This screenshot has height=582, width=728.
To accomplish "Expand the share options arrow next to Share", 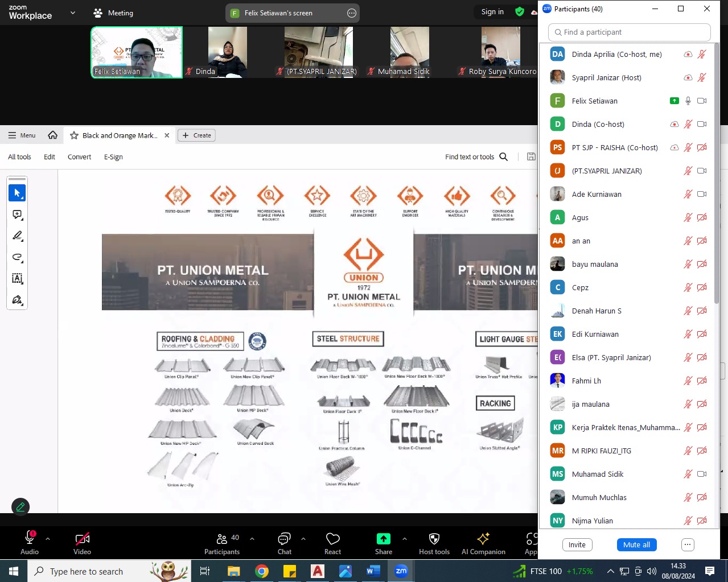I will (404, 539).
